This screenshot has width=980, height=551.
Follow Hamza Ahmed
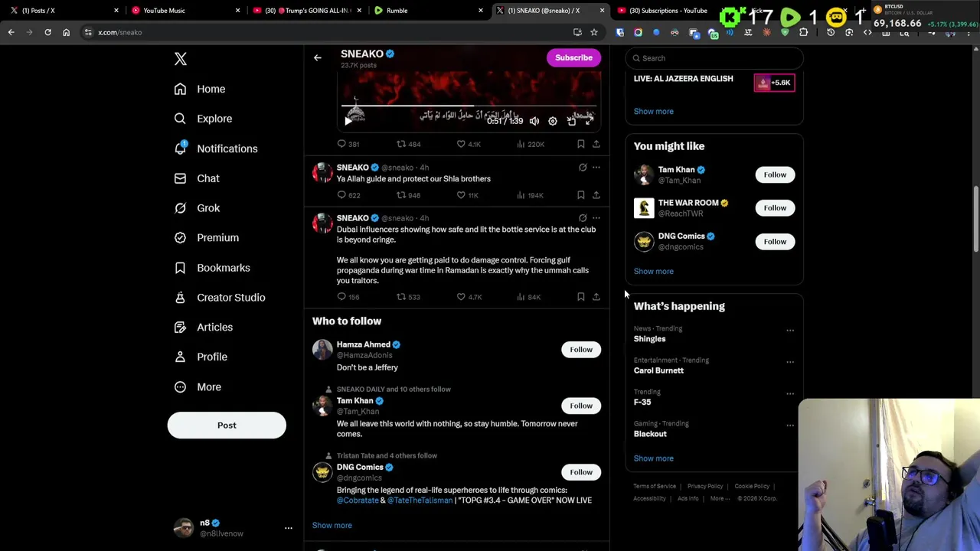[x=581, y=350]
